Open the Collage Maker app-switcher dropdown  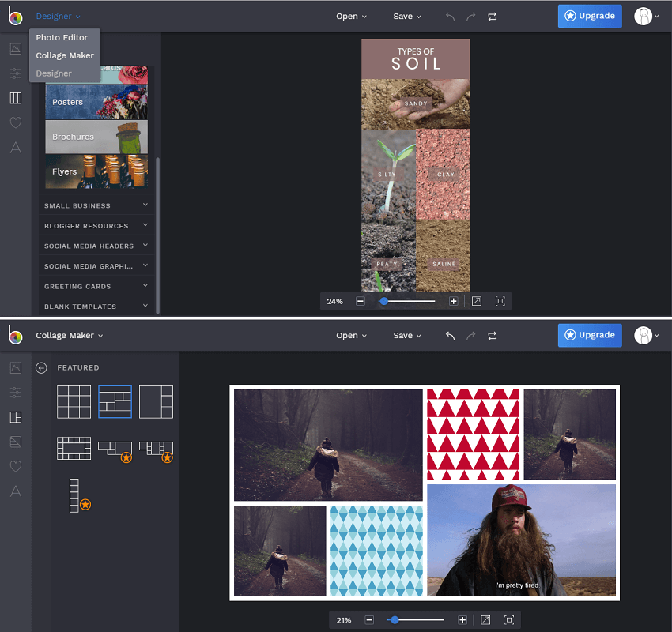[69, 335]
